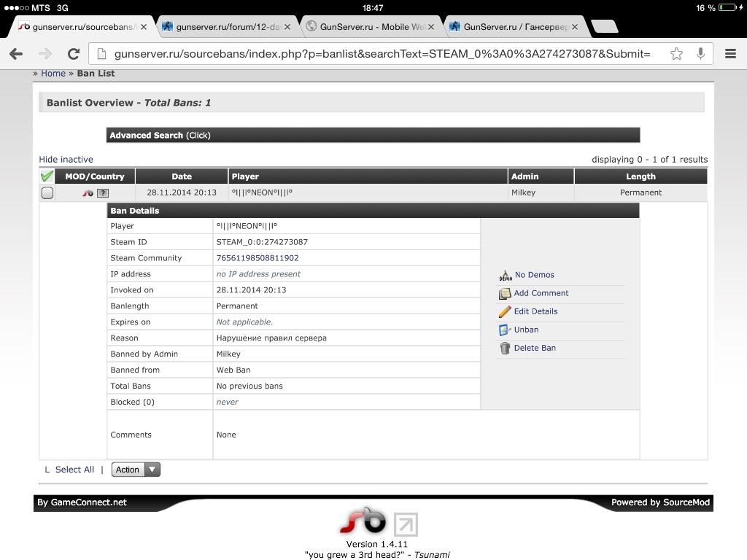Open the Action dropdown
This screenshot has height=560, width=747.
coord(136,470)
